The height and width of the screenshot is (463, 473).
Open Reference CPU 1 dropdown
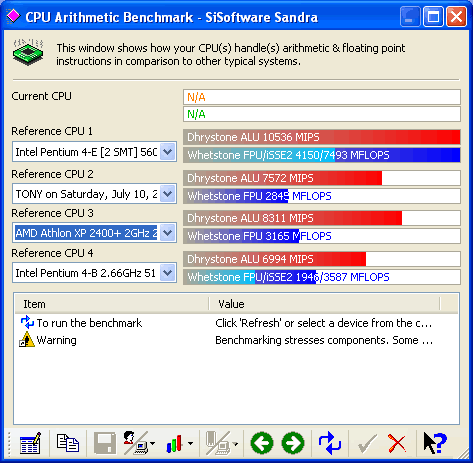point(168,152)
